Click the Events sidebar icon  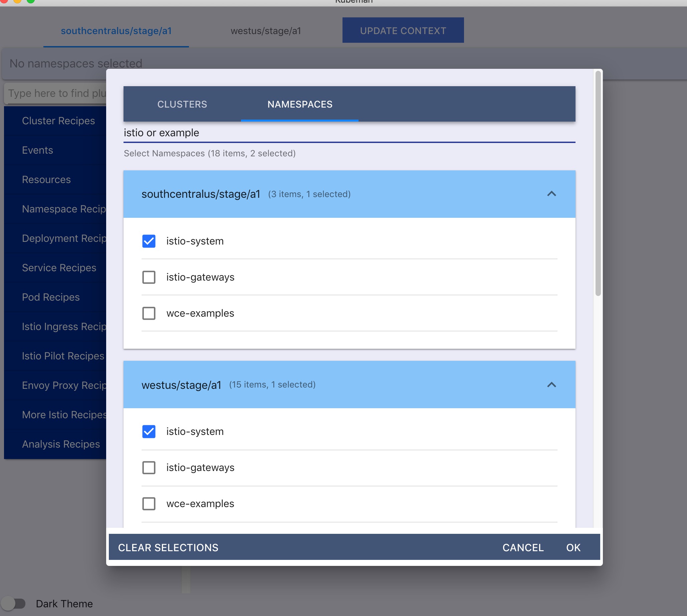(x=37, y=150)
